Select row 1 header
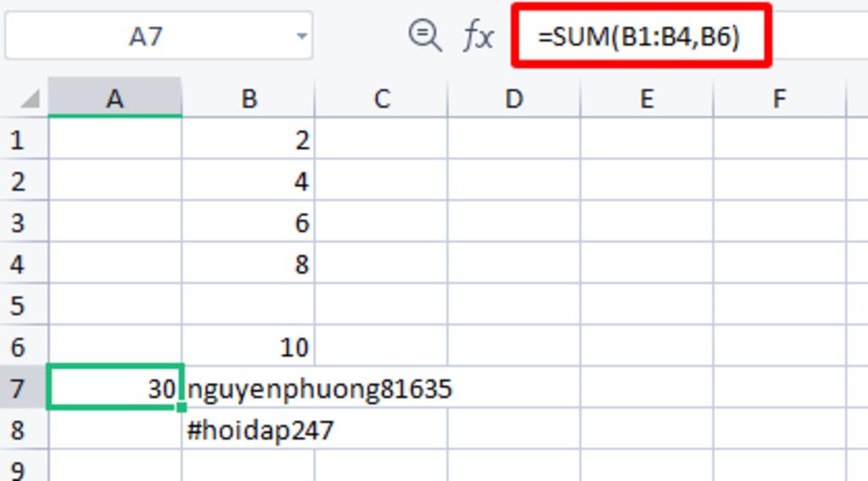 (17, 140)
